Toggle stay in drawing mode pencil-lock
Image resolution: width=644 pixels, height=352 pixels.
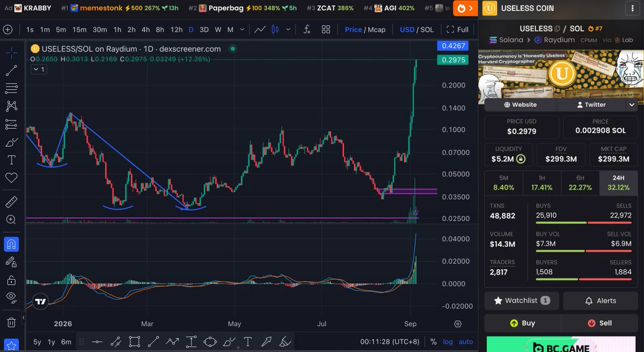click(x=12, y=262)
